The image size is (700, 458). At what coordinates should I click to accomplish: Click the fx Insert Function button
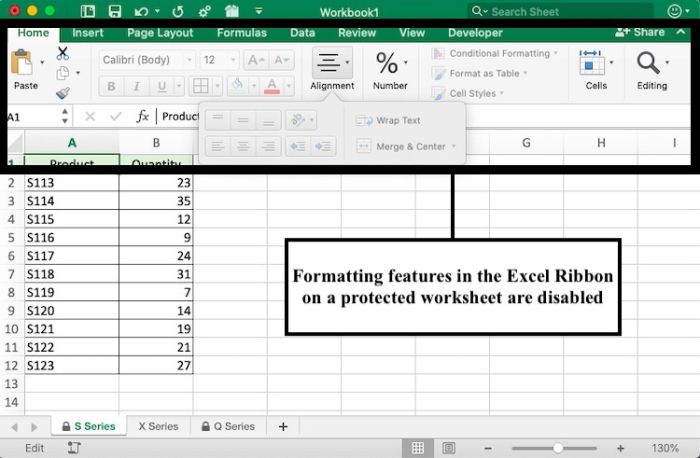click(x=142, y=117)
